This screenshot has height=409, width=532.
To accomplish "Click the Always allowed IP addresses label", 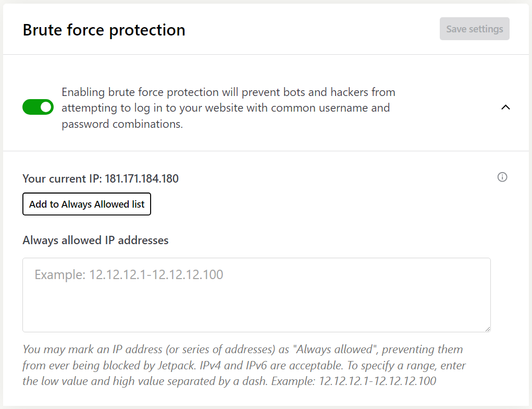I will click(95, 240).
